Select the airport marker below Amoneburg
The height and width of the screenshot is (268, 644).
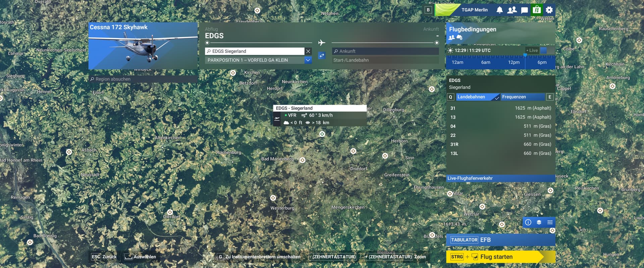coord(612,86)
